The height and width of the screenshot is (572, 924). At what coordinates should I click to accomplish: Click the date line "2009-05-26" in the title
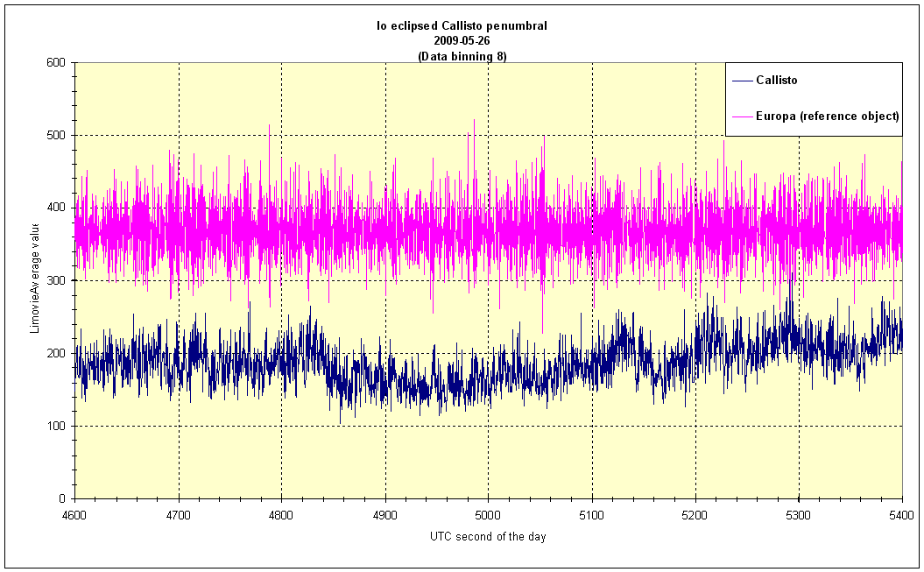pos(462,41)
